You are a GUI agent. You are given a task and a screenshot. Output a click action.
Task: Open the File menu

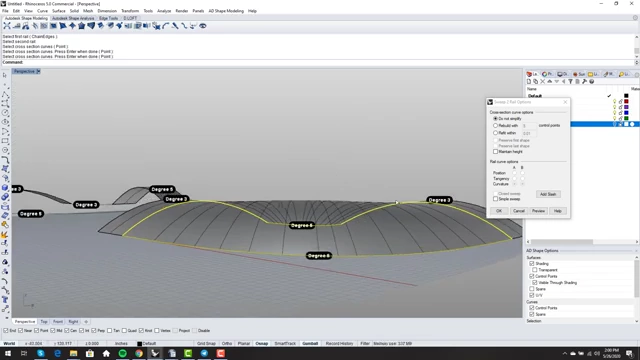click(5, 11)
